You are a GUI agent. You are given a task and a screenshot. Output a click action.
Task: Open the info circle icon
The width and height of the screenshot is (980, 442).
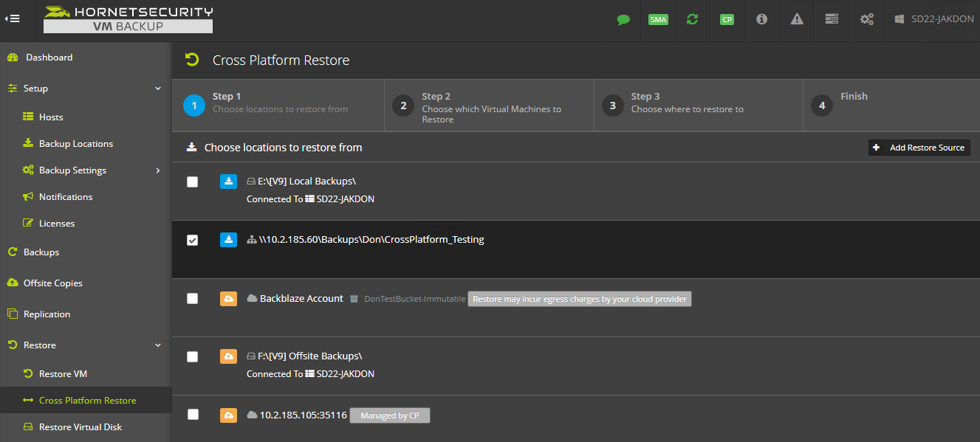761,20
